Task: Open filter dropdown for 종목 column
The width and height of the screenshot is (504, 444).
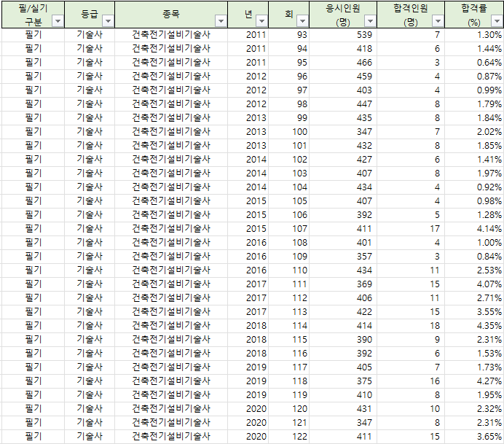Action: (x=221, y=21)
